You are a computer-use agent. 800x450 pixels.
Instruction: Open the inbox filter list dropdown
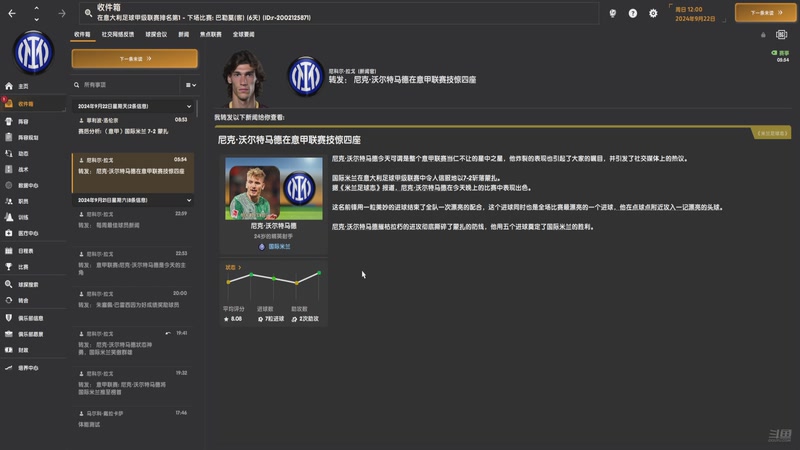(191, 85)
